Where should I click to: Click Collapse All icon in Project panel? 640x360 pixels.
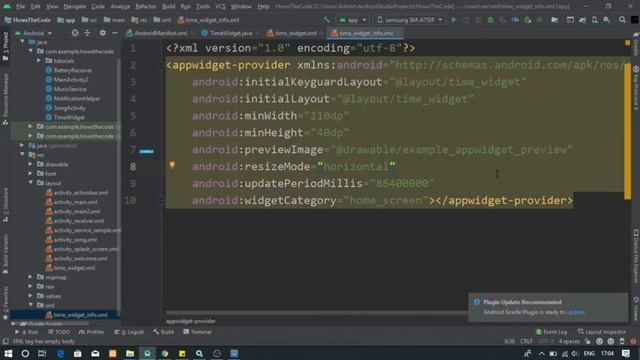click(87, 33)
